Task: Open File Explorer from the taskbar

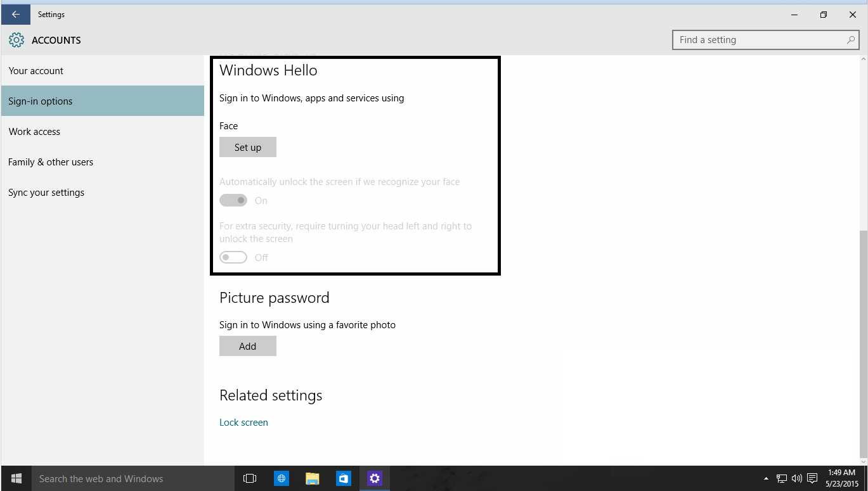Action: [312, 478]
